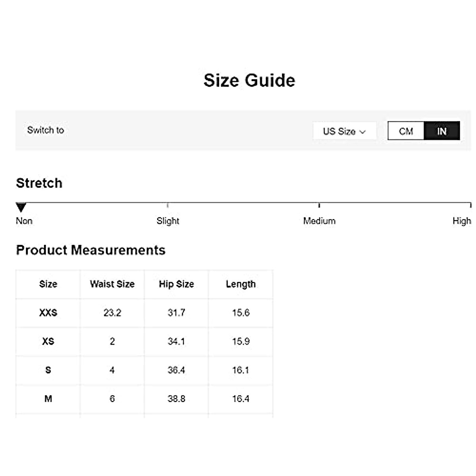The image size is (476, 476).
Task: Select the XXS size row
Action: [x=48, y=313]
